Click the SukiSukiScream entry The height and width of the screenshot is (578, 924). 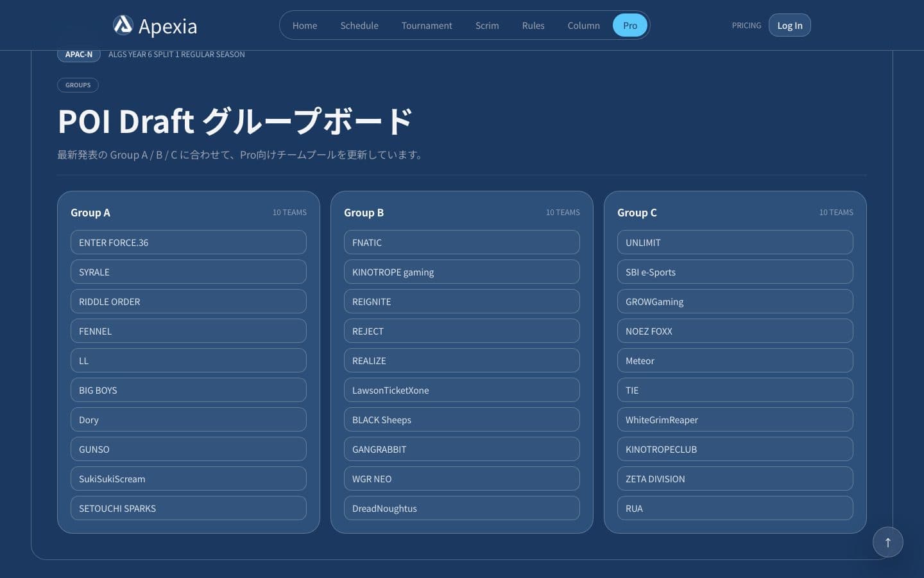189,478
